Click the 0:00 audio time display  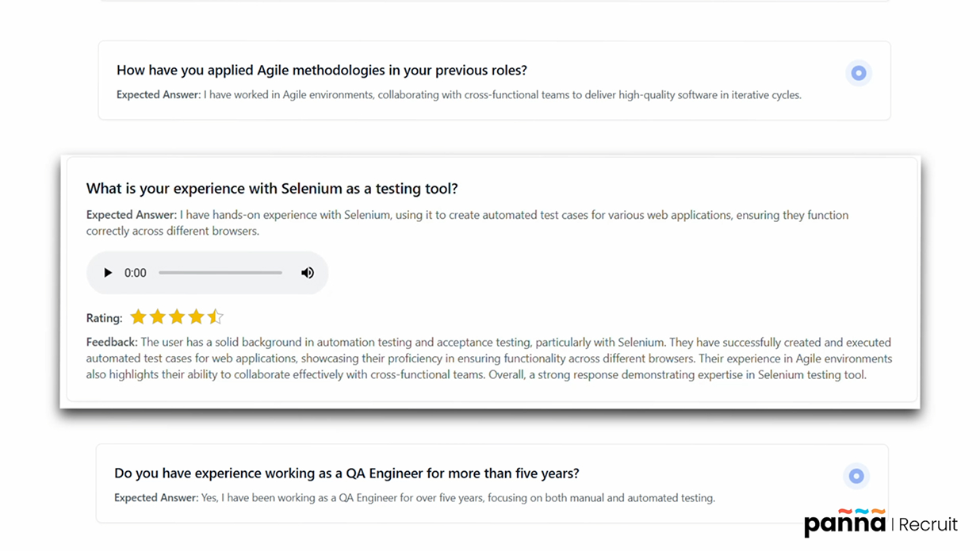136,273
